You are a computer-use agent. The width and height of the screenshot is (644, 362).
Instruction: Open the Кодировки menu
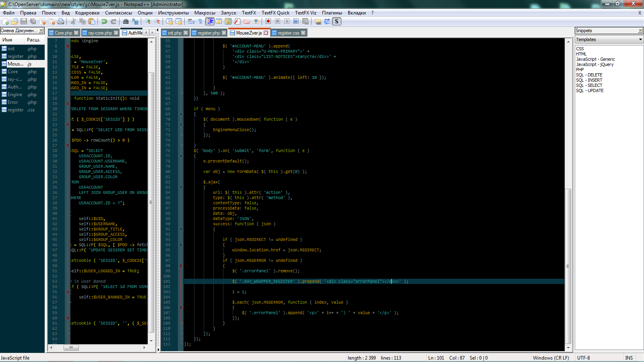pos(87,13)
